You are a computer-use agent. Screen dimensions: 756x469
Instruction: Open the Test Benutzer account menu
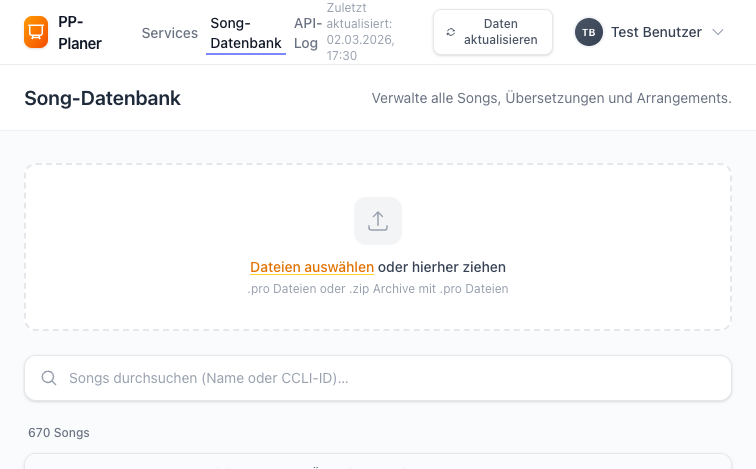(656, 32)
